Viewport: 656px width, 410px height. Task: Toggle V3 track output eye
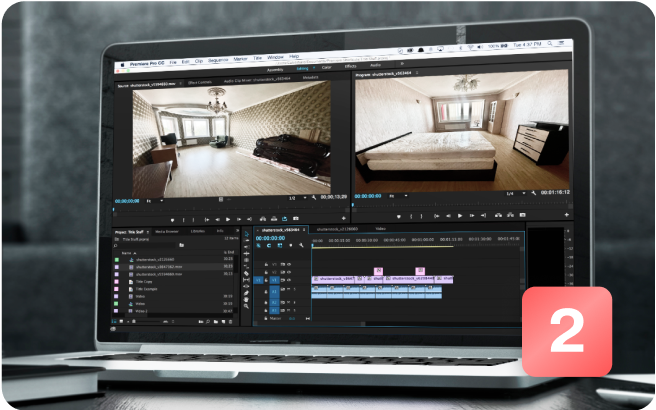(x=289, y=264)
